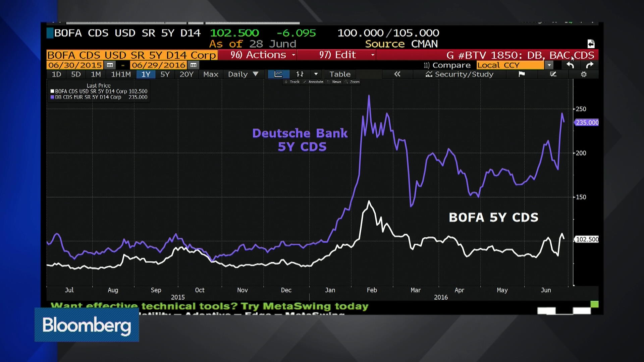Click end date field 06/29/2016
This screenshot has width=644, height=362.
pos(158,65)
